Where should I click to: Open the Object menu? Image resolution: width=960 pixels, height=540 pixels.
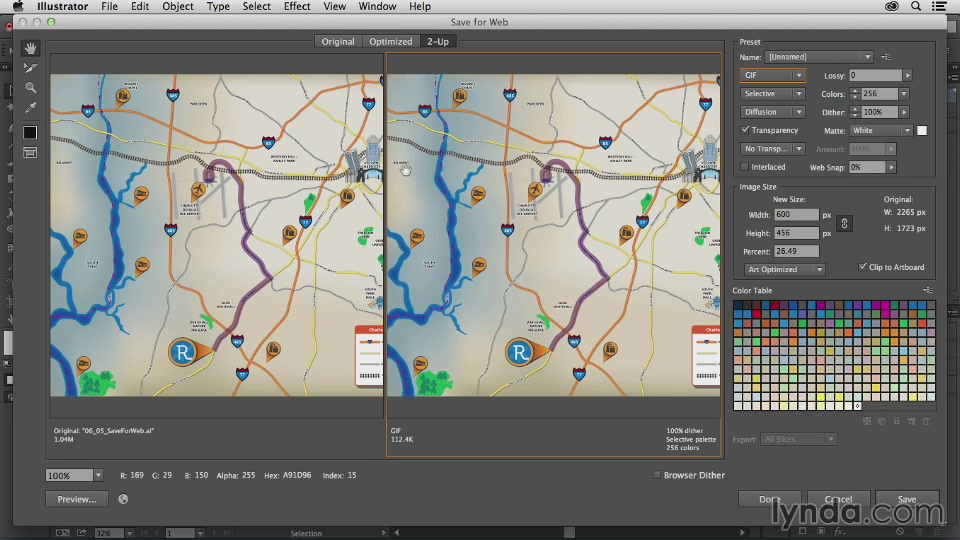[x=178, y=6]
